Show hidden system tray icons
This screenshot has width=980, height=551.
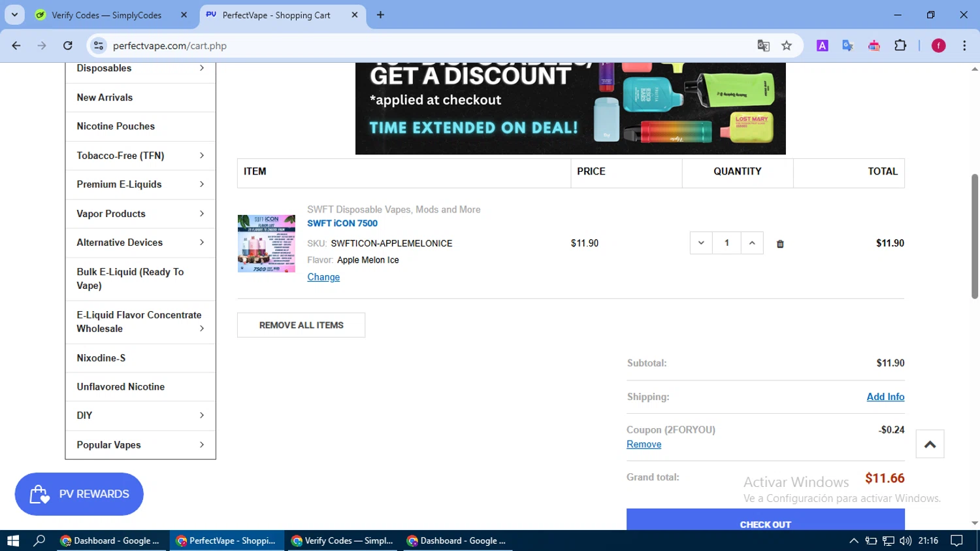coord(854,541)
